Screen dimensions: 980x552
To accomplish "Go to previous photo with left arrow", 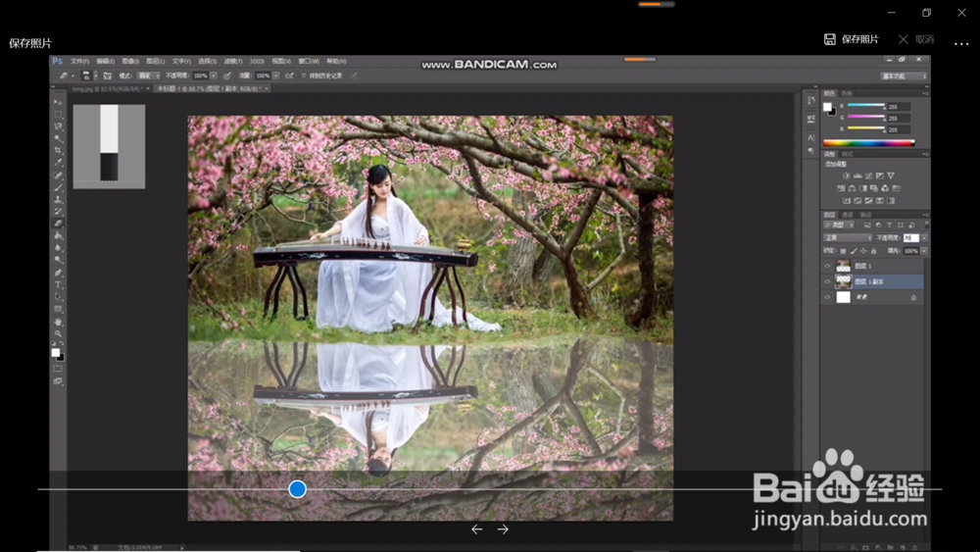I will 477,529.
